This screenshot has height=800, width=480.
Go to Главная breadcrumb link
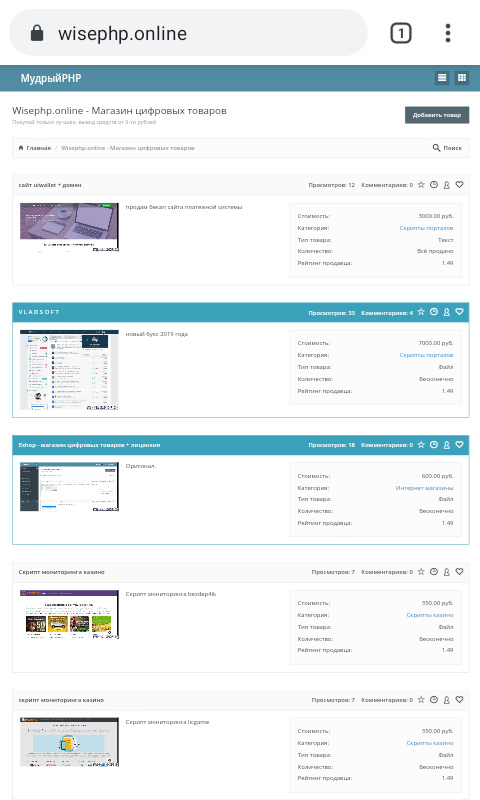click(x=35, y=148)
